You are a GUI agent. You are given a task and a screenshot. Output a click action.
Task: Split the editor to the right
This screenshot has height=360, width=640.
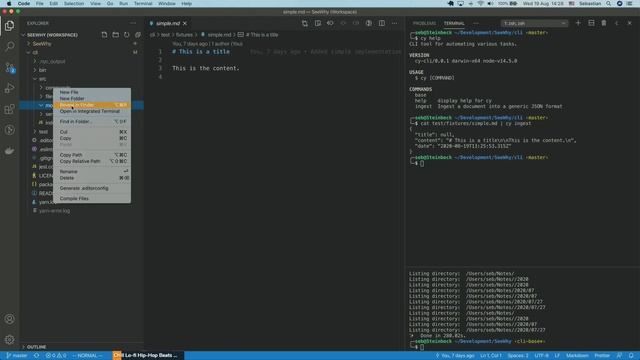pyautogui.click(x=382, y=24)
